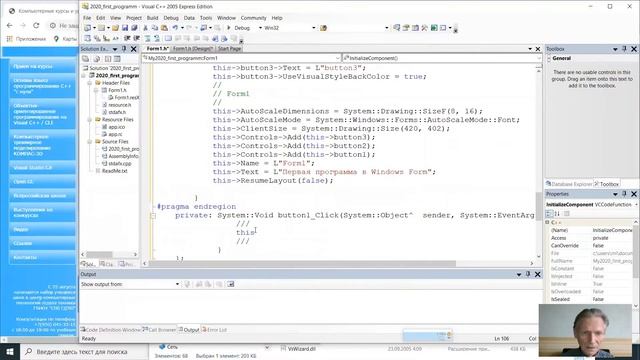Viewport: 640px width, 360px height.
Task: Click the browser back arrow
Action: (x=9, y=25)
